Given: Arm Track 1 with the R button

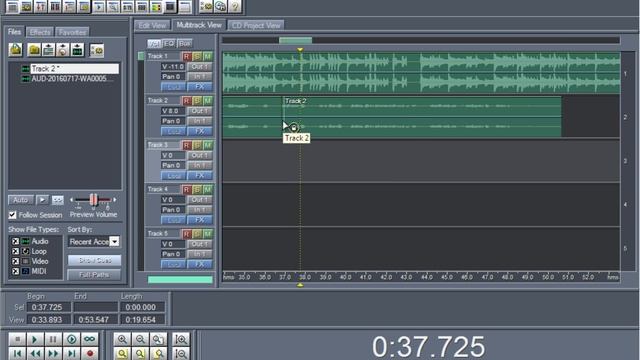Looking at the screenshot, I should pos(187,56).
